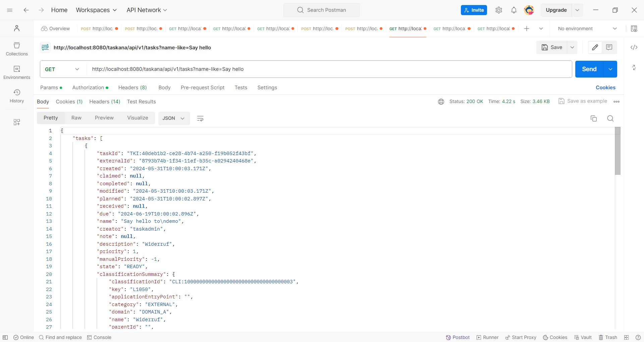Screen dimensions: 644x342
Task: Open the Pre-request Script tab
Action: pos(202,88)
